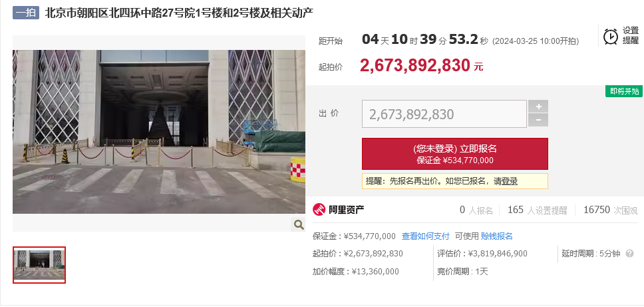The height and width of the screenshot is (307, 644).
Task: Click the 一拍 auction round badge
Action: (x=25, y=13)
